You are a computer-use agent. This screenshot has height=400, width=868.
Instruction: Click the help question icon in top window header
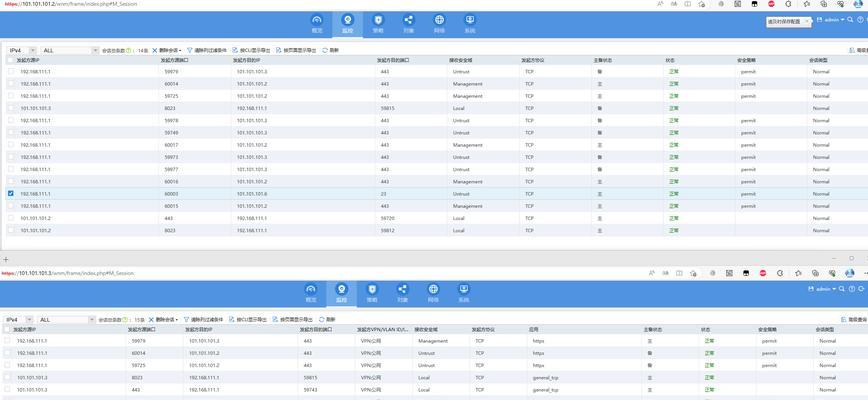click(x=860, y=19)
